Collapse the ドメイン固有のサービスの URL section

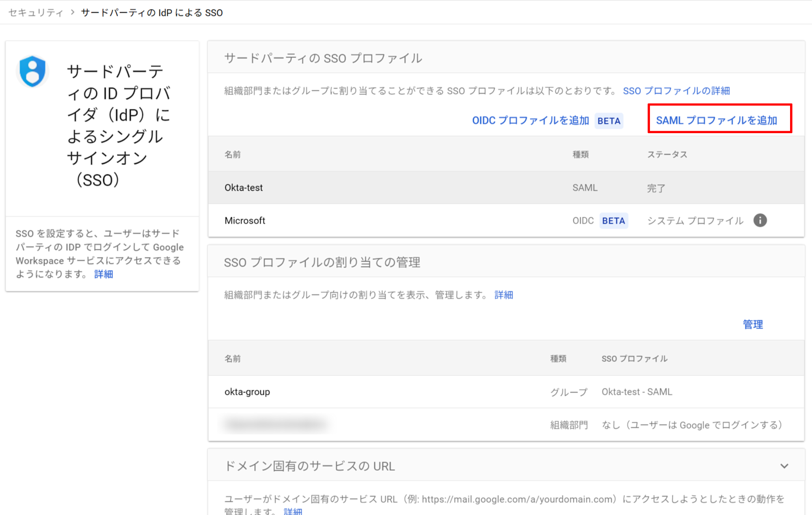pos(783,466)
